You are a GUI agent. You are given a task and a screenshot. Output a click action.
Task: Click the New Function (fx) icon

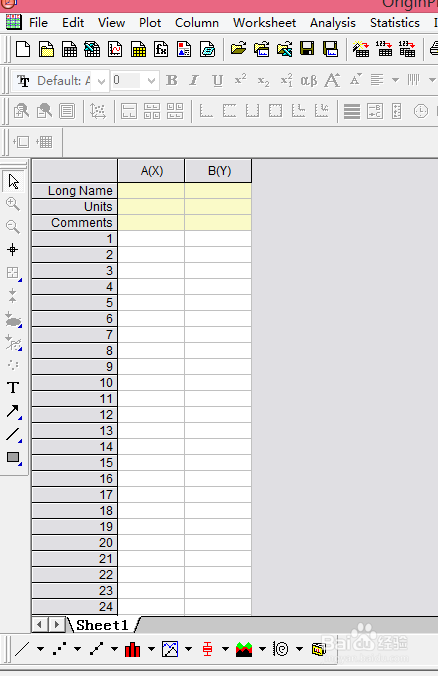(x=161, y=49)
